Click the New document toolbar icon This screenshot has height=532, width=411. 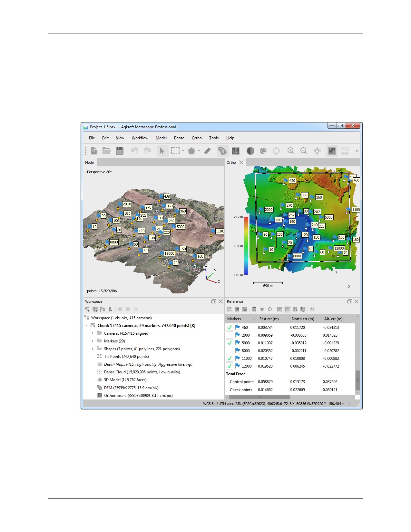94,151
